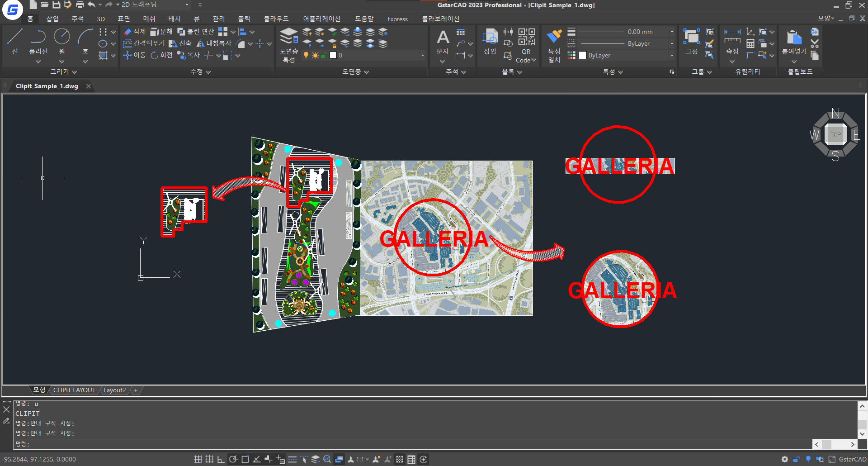Expand the 폴리선 options arrow

coord(38,62)
